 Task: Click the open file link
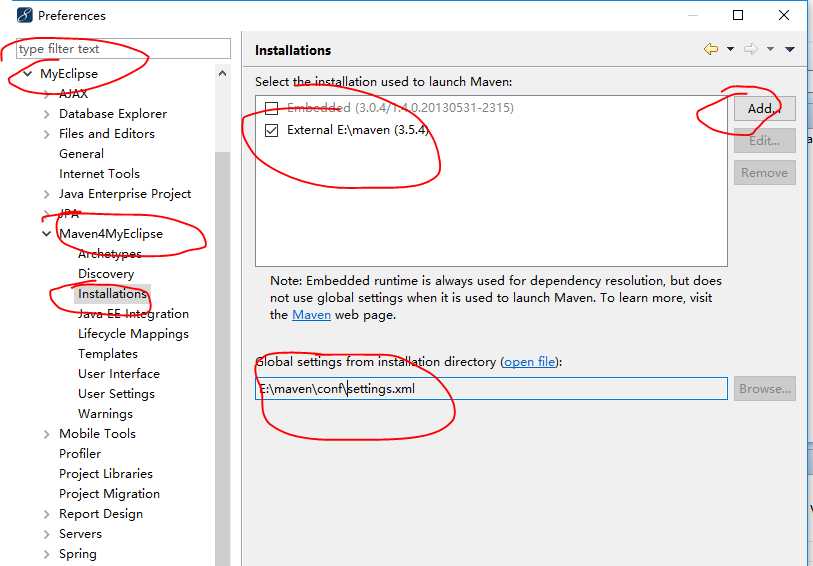click(529, 361)
